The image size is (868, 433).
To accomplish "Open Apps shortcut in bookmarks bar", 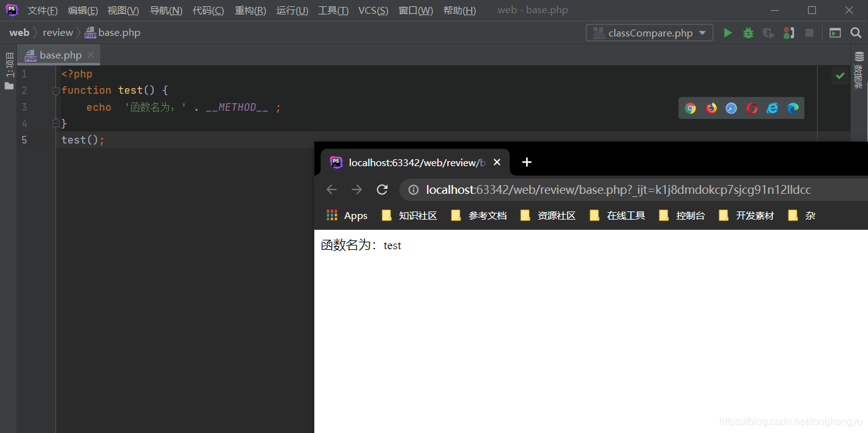I will 347,215.
